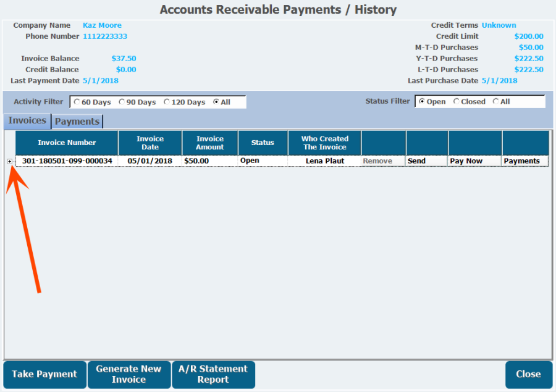The height and width of the screenshot is (392, 556).
Task: Switch to the Payments tab
Action: tap(77, 121)
